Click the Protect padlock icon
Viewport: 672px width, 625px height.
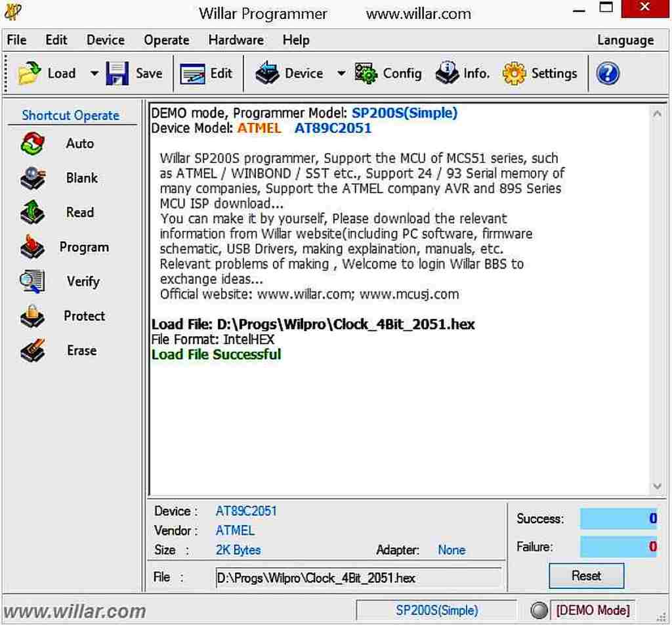point(32,316)
